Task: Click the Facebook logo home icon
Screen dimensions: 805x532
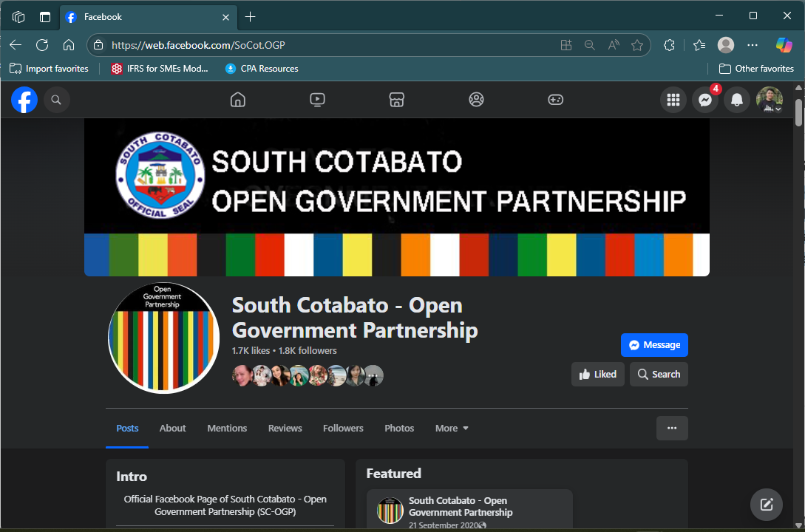Action: pyautogui.click(x=24, y=100)
